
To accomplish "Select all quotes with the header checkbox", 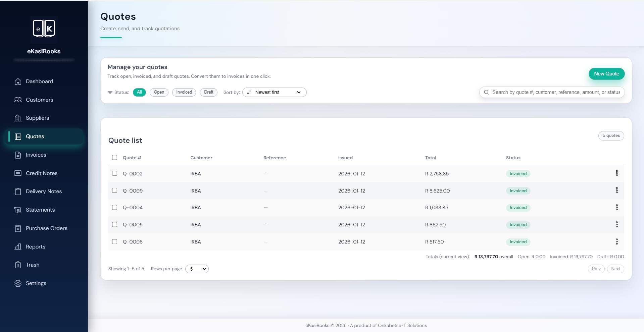I will point(114,157).
